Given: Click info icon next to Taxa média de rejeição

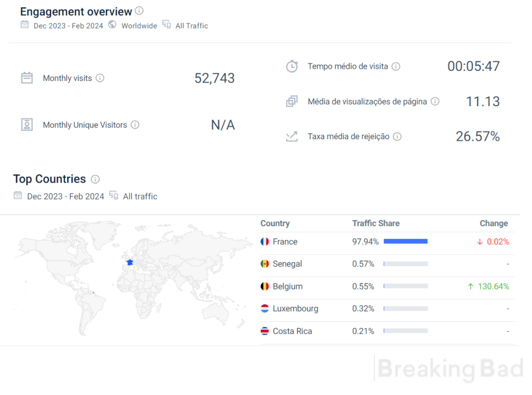Looking at the screenshot, I should click(x=397, y=136).
